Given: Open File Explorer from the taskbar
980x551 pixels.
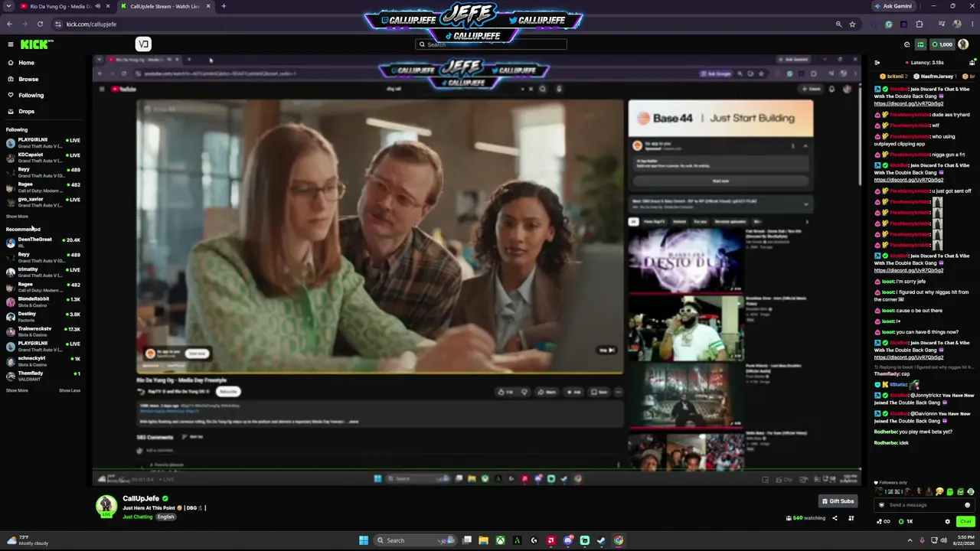Looking at the screenshot, I should point(483,540).
